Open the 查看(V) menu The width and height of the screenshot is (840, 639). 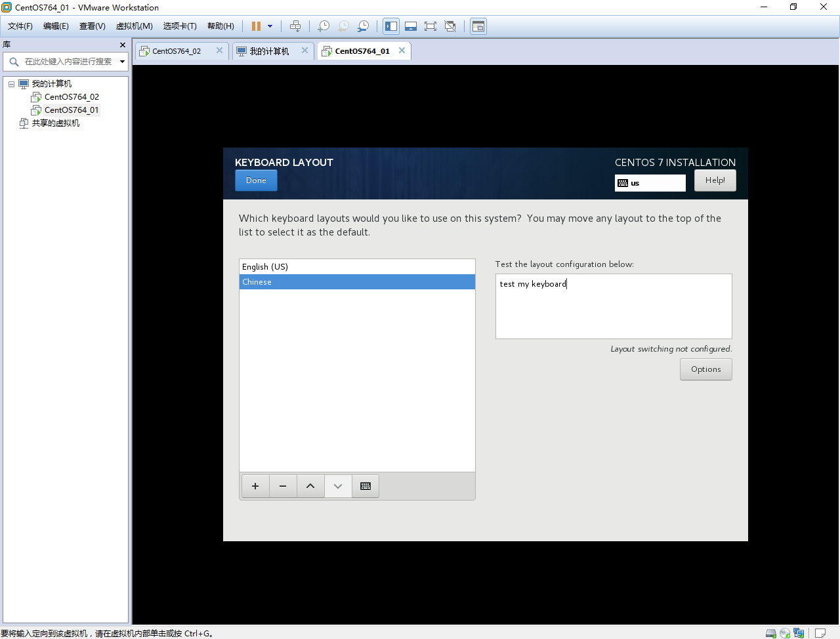tap(93, 26)
